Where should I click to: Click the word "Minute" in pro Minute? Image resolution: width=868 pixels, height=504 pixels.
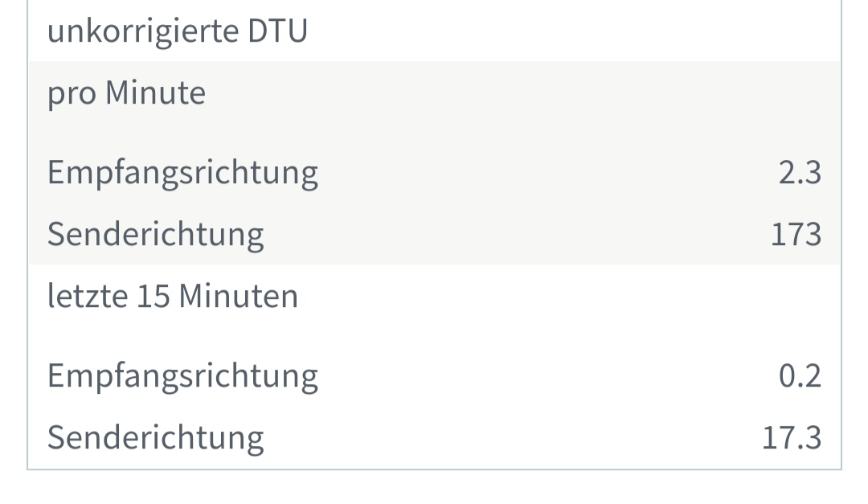[x=155, y=93]
